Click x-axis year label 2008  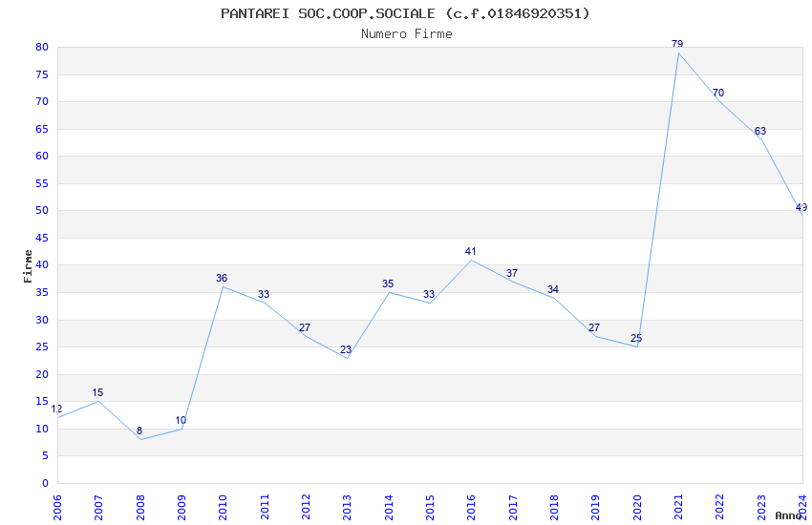click(139, 508)
